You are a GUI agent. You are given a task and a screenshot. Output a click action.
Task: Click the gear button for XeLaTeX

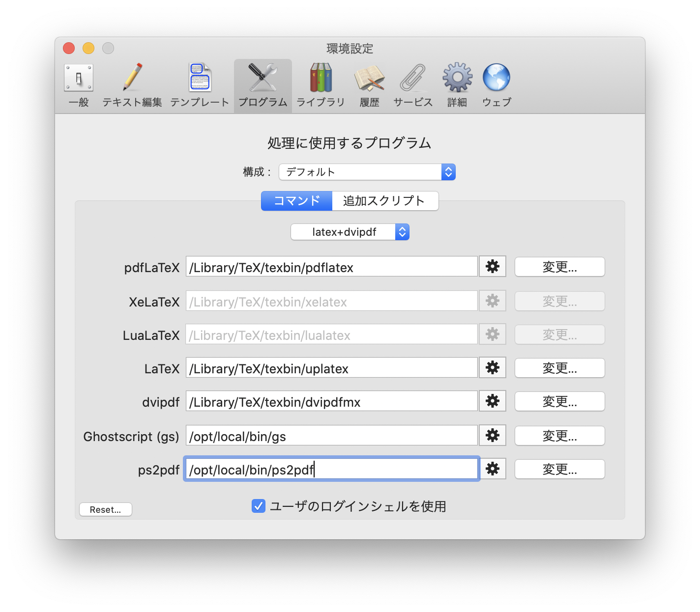[x=493, y=301]
